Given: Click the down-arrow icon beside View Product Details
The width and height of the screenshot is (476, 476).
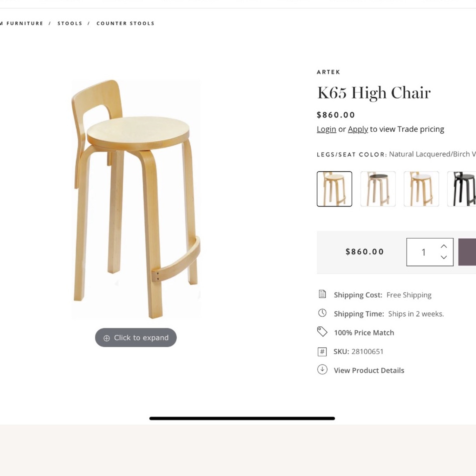Looking at the screenshot, I should click(322, 370).
